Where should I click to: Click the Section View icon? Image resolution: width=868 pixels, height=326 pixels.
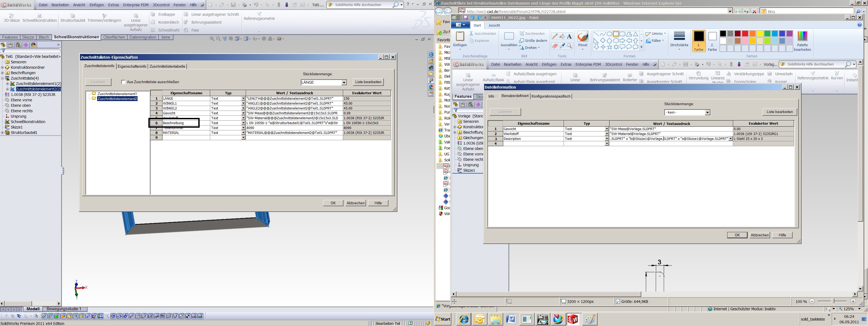pyautogui.click(x=231, y=39)
